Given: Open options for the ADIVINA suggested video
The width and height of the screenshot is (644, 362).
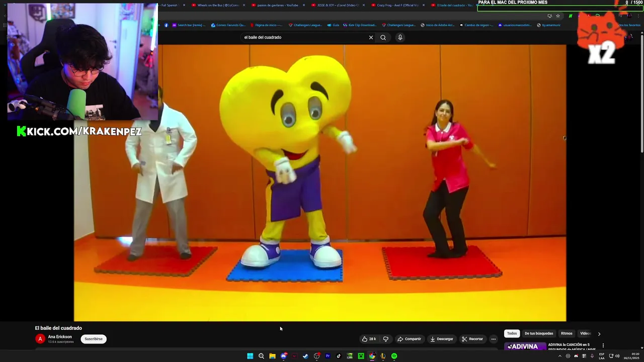Looking at the screenshot, I should (603, 345).
